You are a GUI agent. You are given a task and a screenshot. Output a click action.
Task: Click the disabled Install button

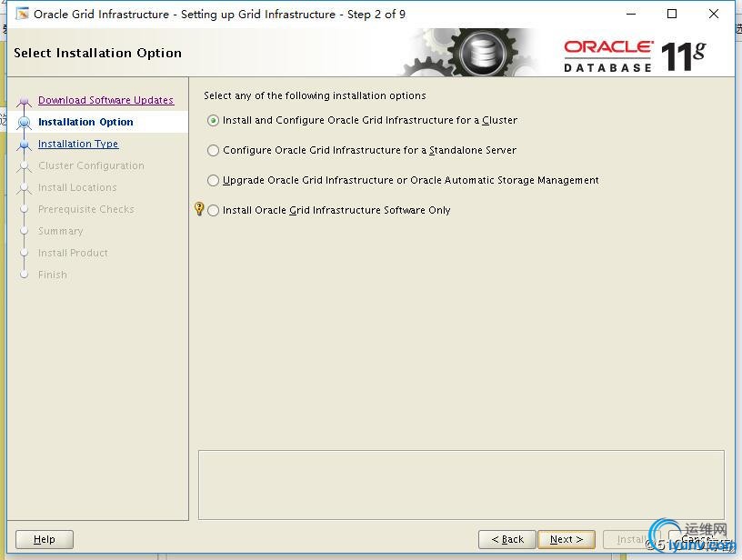[632, 539]
